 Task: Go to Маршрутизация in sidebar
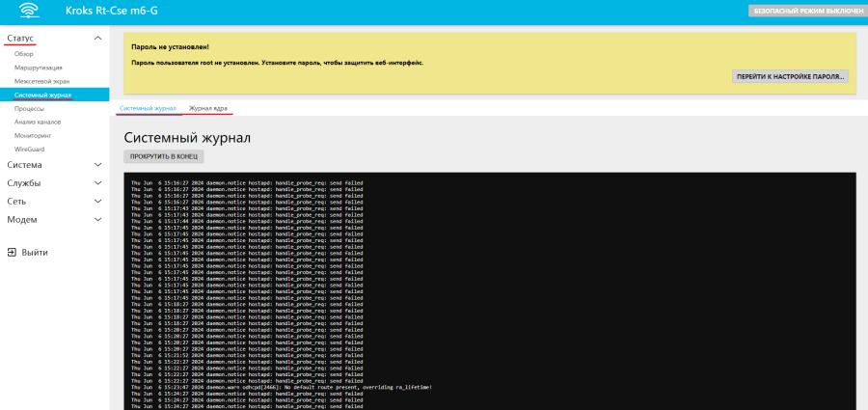38,68
